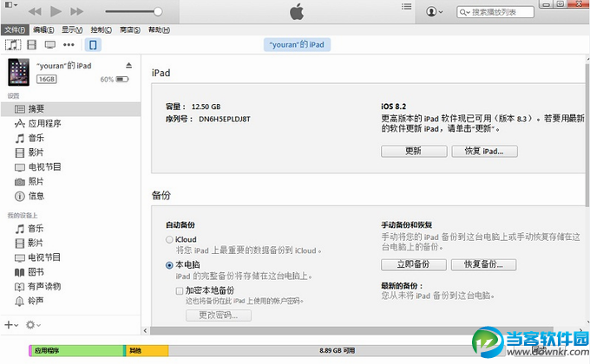
Task: Click the "youran"的 iPad tab
Action: [x=297, y=45]
